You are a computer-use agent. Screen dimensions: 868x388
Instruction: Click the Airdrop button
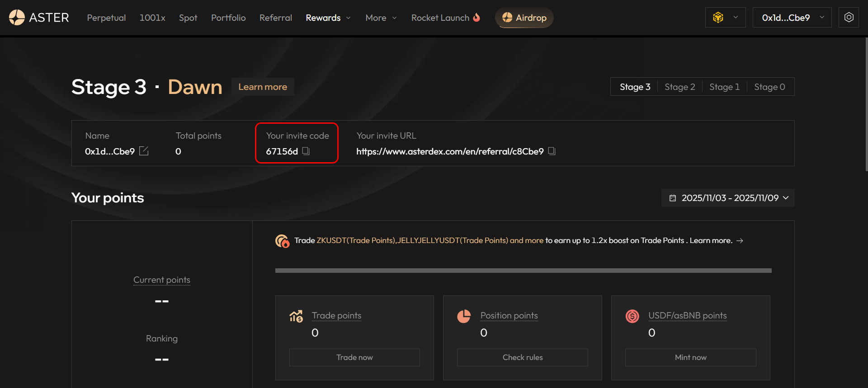pyautogui.click(x=524, y=18)
